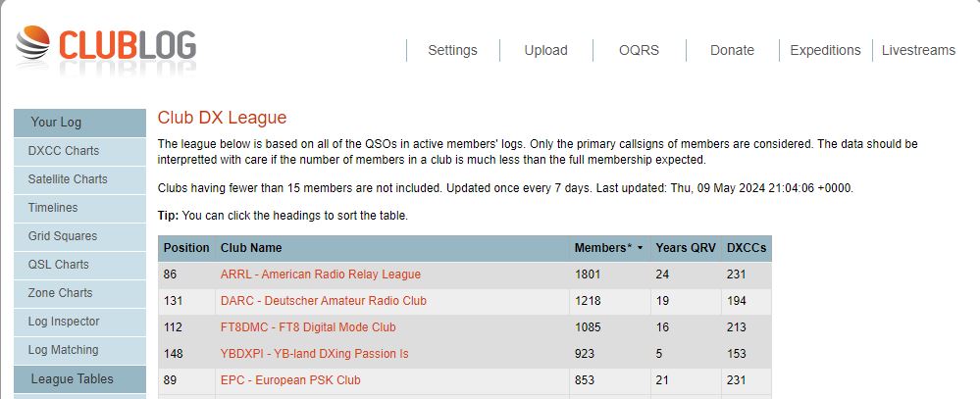Open Expeditions from the top navigation
980x399 pixels.
click(x=825, y=50)
